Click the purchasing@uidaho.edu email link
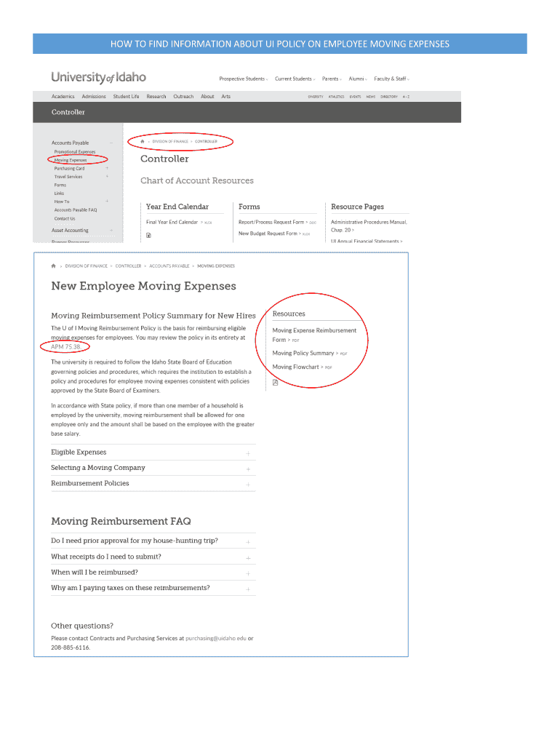Image resolution: width=560 pixels, height=745 pixels. [x=215, y=638]
